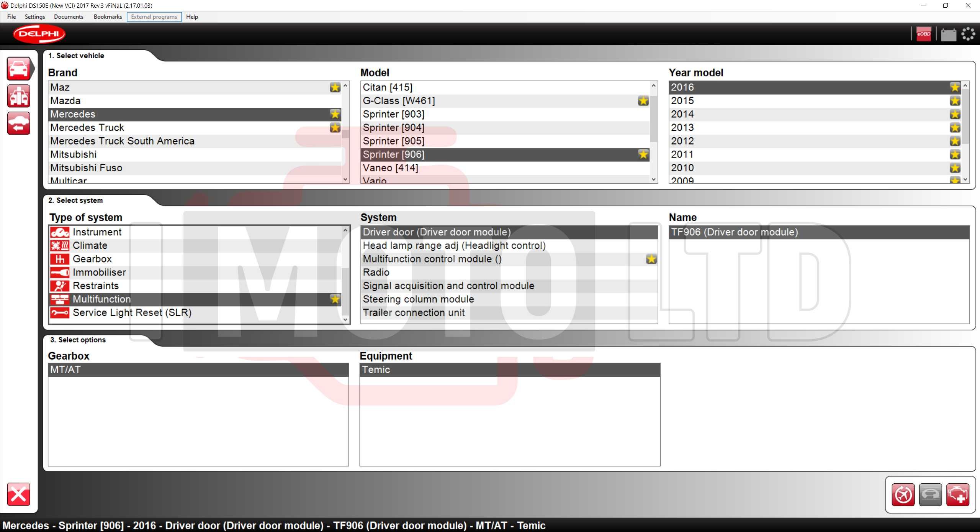The height and width of the screenshot is (532, 980).
Task: Toggle favorite star on Mercedes Truck
Action: [335, 128]
